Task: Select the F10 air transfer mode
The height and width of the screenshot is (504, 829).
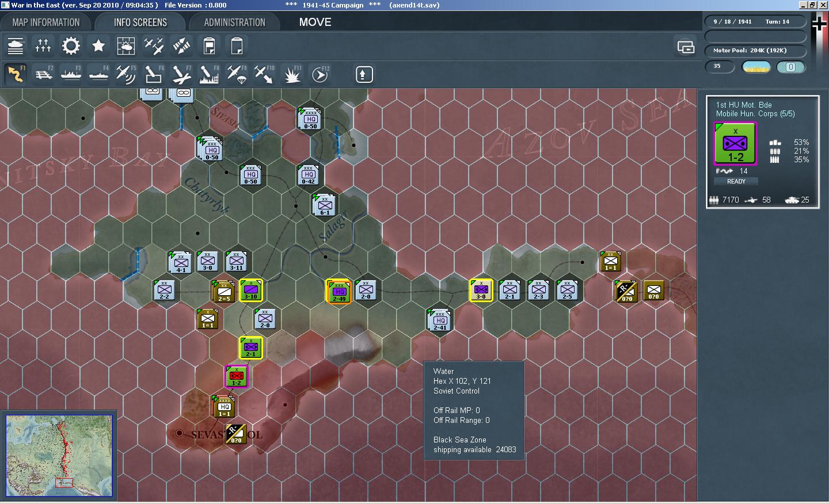Action: 264,74
